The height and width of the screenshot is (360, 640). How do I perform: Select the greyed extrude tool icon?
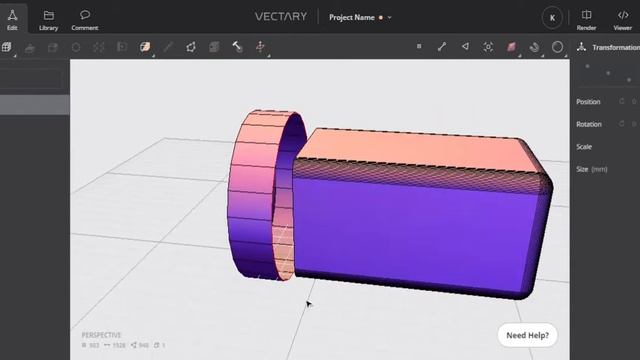pos(29,47)
